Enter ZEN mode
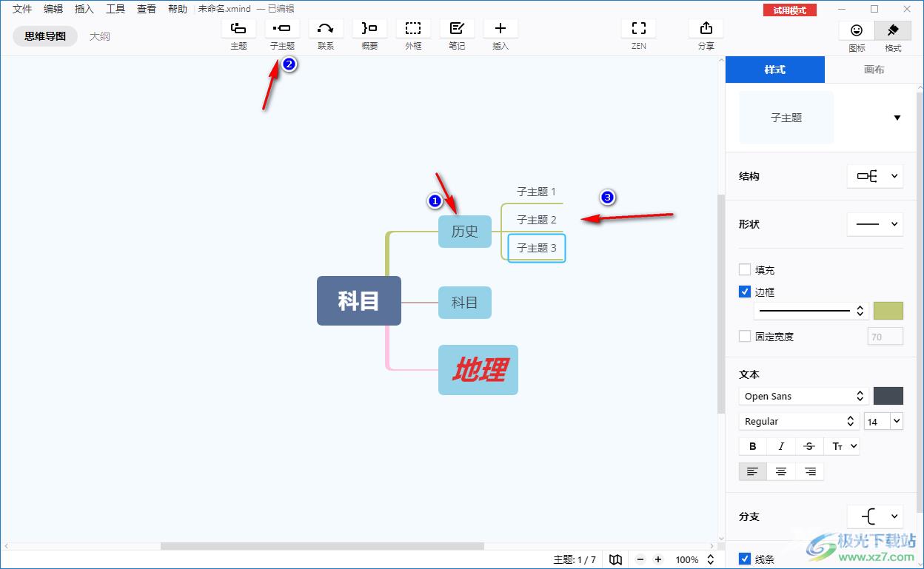This screenshot has width=924, height=569. pyautogui.click(x=639, y=29)
